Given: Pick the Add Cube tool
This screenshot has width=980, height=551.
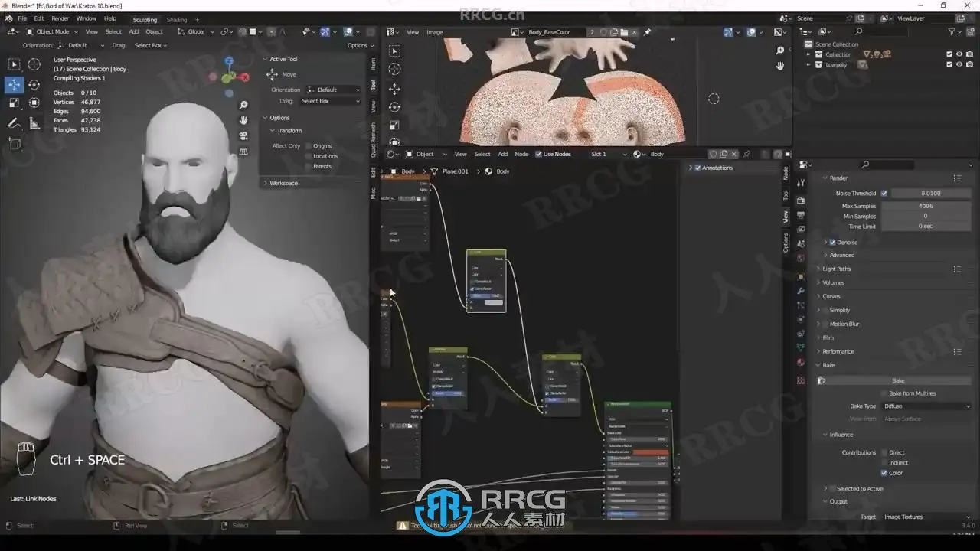Looking at the screenshot, I should click(x=15, y=142).
